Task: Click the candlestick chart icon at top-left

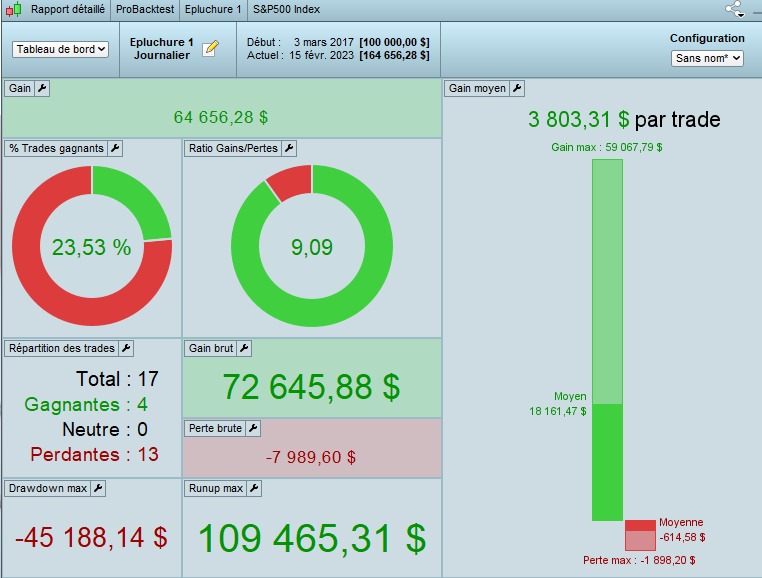Action: [13, 10]
